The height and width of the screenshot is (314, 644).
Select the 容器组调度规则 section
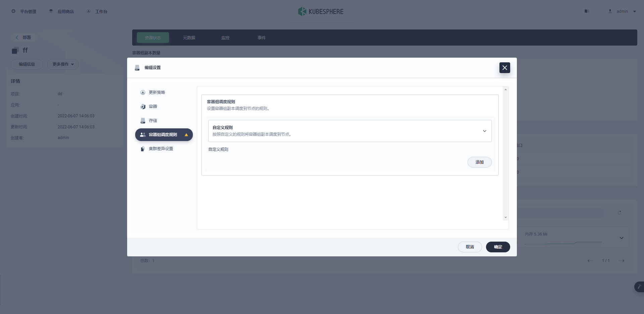164,135
